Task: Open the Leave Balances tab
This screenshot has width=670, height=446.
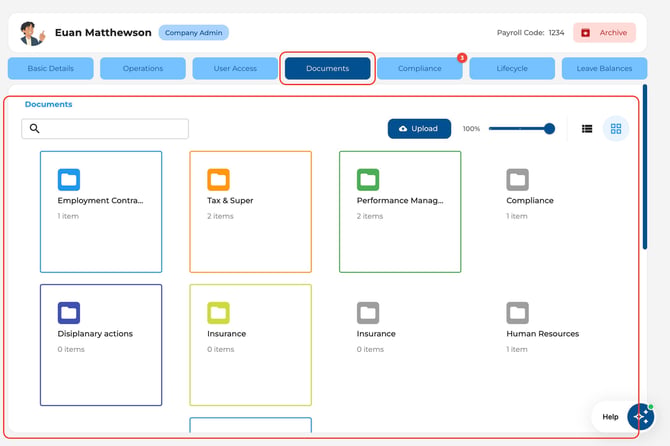Action: (x=604, y=68)
